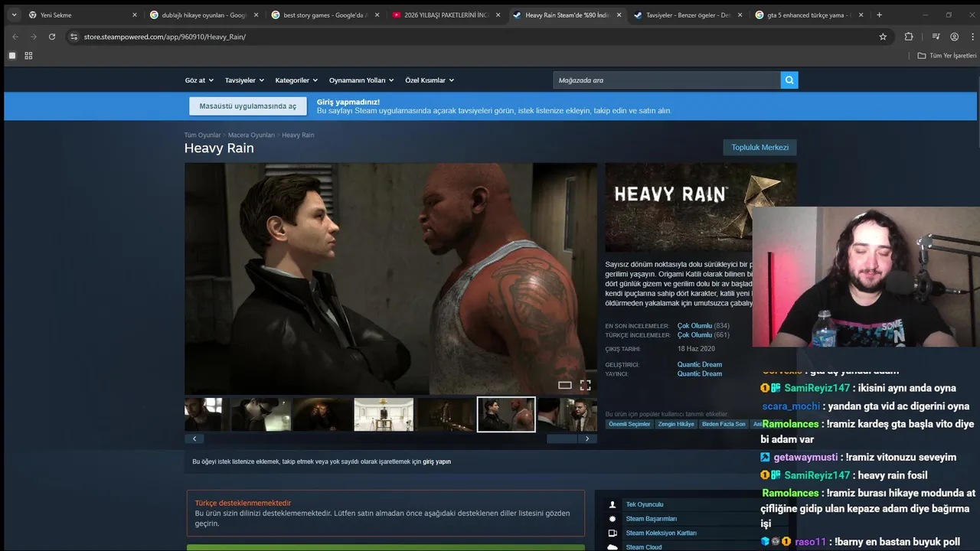Click the left arrow of thumbnail strip

click(x=194, y=439)
